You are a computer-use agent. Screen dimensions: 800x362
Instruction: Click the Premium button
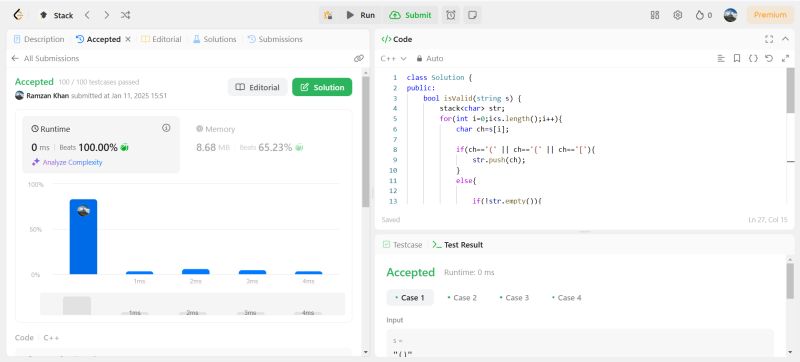tap(770, 15)
